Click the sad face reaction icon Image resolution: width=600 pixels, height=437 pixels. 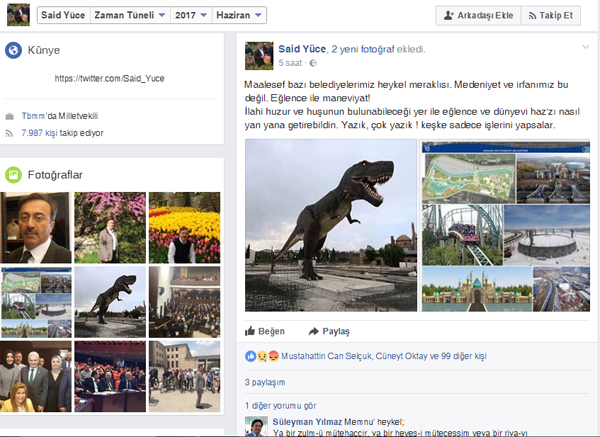coord(262,356)
